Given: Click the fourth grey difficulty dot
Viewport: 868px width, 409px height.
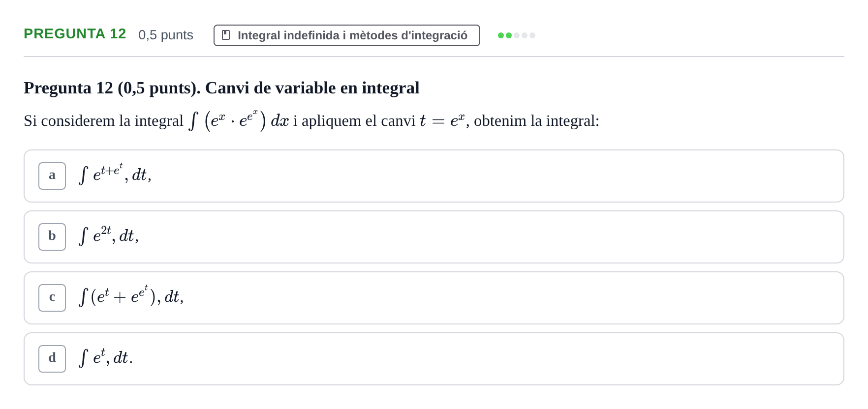Looking at the screenshot, I should pos(525,35).
